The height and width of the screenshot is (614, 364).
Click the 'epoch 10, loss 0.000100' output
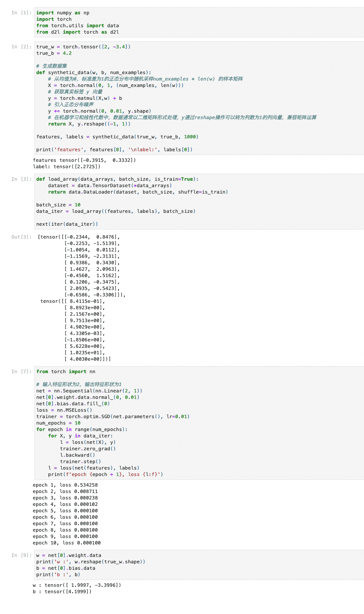(x=66, y=543)
